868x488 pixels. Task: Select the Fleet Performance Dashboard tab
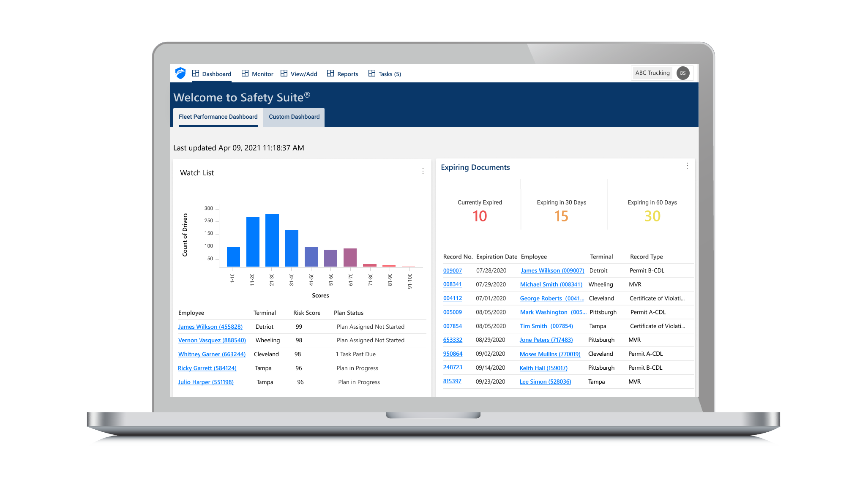coord(218,117)
